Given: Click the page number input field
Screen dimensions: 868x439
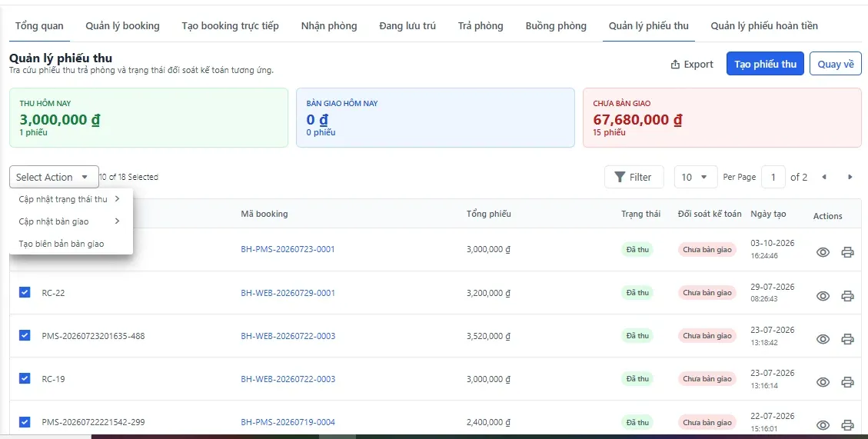Looking at the screenshot, I should click(x=773, y=177).
